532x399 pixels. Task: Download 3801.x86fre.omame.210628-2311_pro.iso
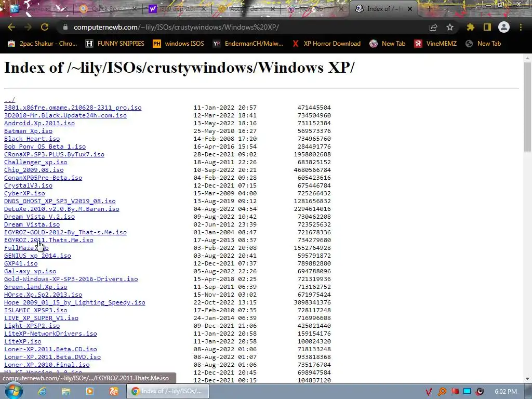(73, 108)
